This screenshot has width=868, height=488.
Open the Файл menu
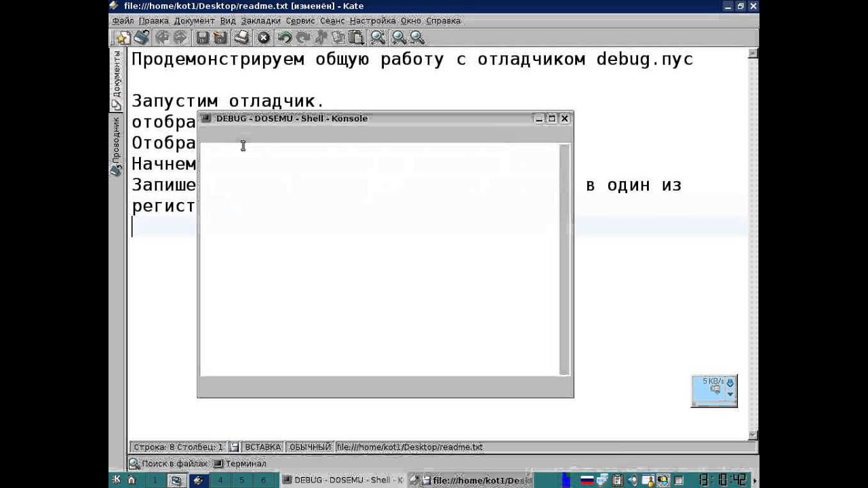pos(123,21)
